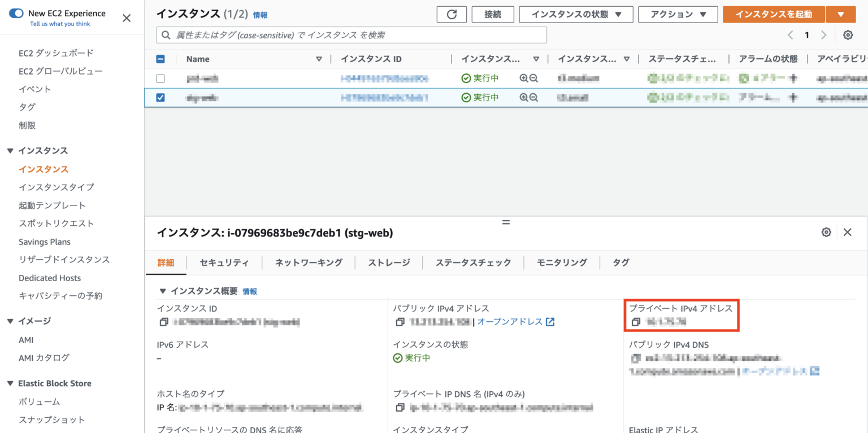
Task: Click the refresh instance list icon
Action: (x=452, y=14)
